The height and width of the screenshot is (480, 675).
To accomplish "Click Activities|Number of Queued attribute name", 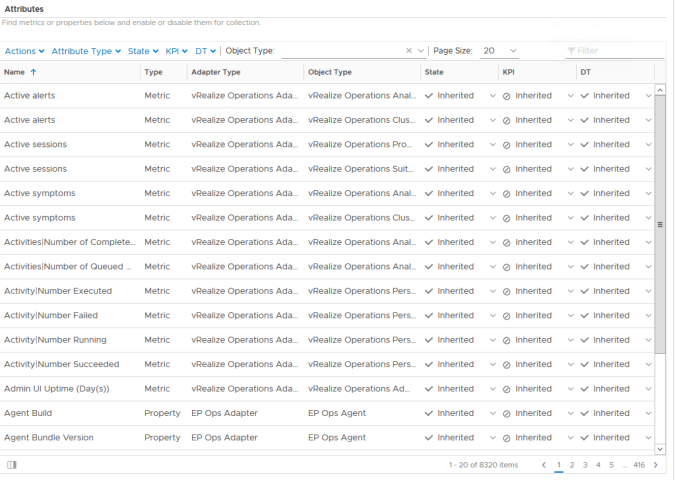I will (68, 266).
